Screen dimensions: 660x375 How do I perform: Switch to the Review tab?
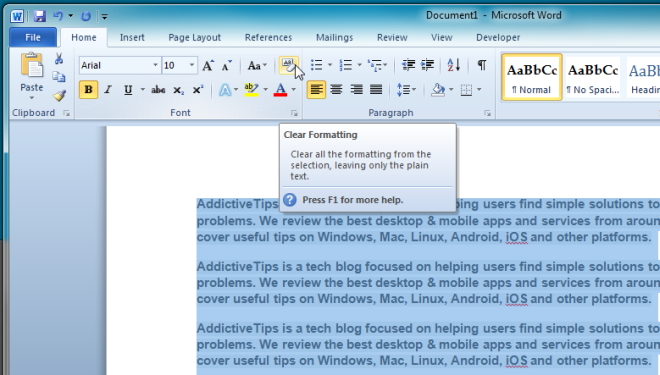[x=392, y=37]
